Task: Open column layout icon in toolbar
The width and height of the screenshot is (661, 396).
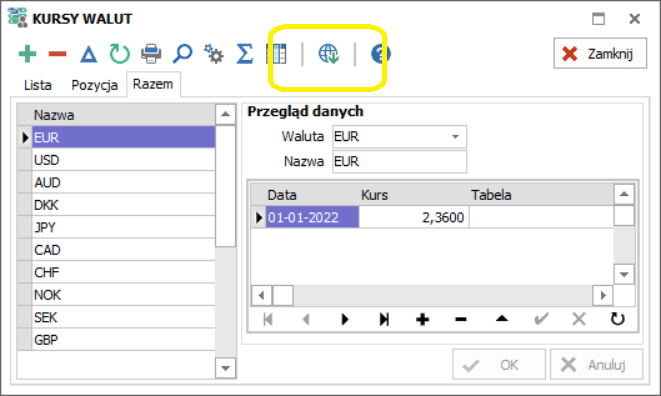Action: pos(277,54)
